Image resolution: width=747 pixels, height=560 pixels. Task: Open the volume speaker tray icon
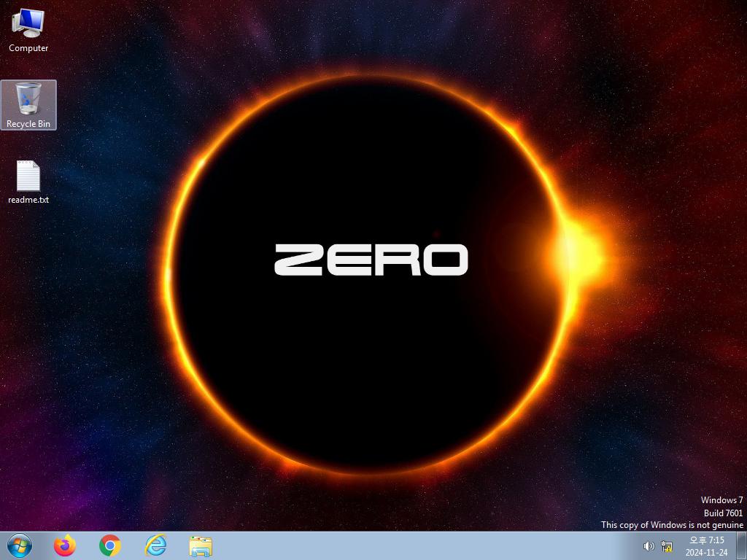click(649, 546)
